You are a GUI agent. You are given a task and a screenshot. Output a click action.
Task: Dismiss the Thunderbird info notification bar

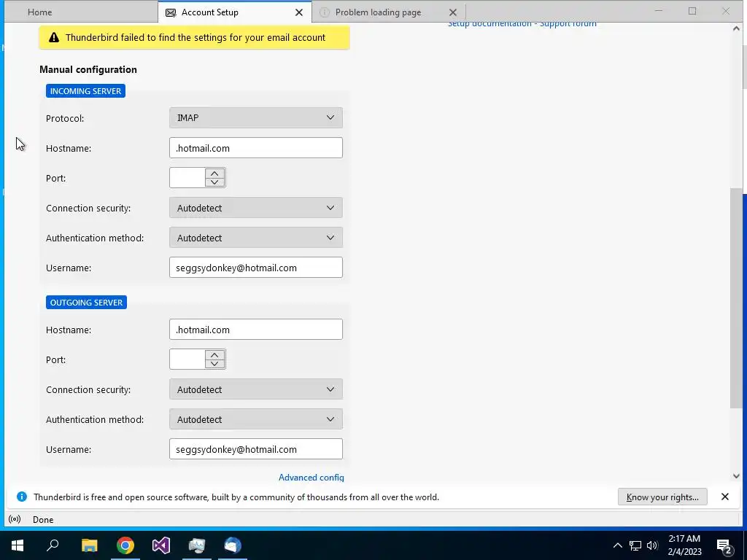724,497
